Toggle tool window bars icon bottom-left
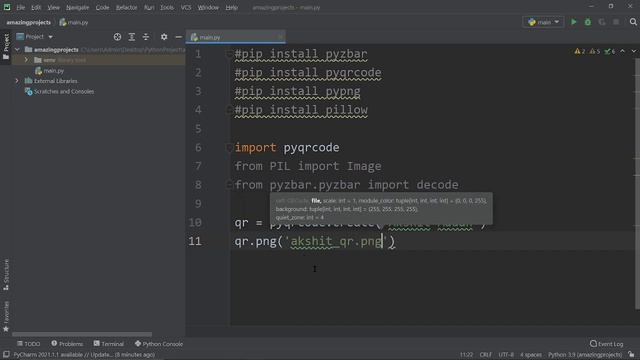This screenshot has height=360, width=640. (6, 355)
